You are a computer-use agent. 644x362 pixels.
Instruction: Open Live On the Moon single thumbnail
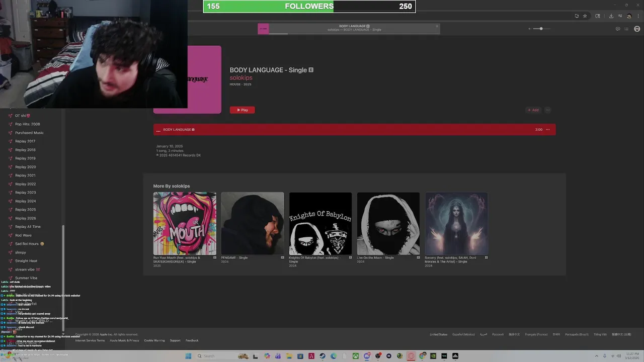[x=388, y=223]
